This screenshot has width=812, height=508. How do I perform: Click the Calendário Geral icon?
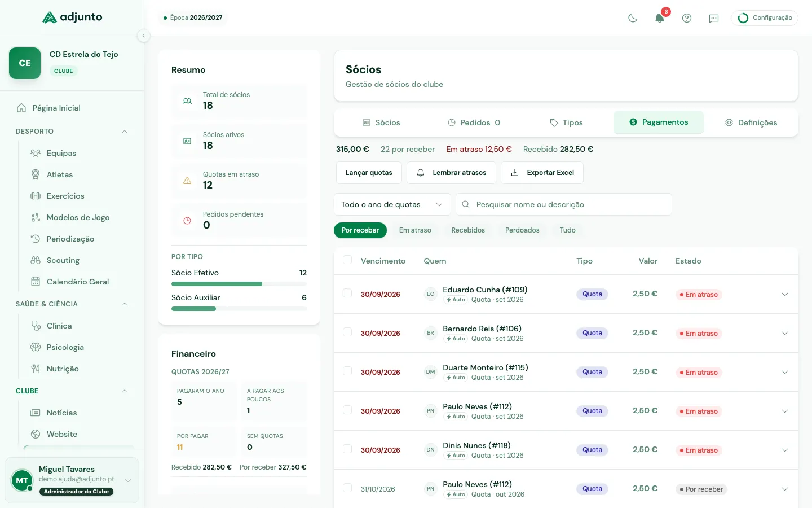coord(36,282)
